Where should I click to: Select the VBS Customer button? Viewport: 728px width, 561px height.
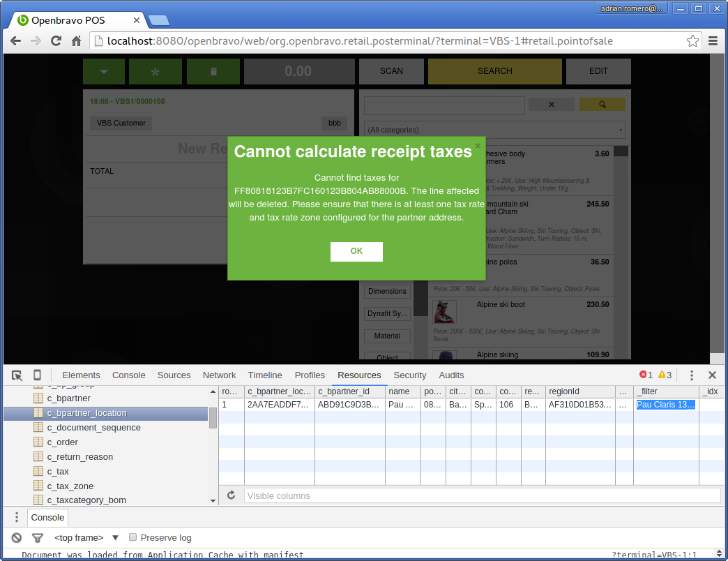(x=121, y=123)
